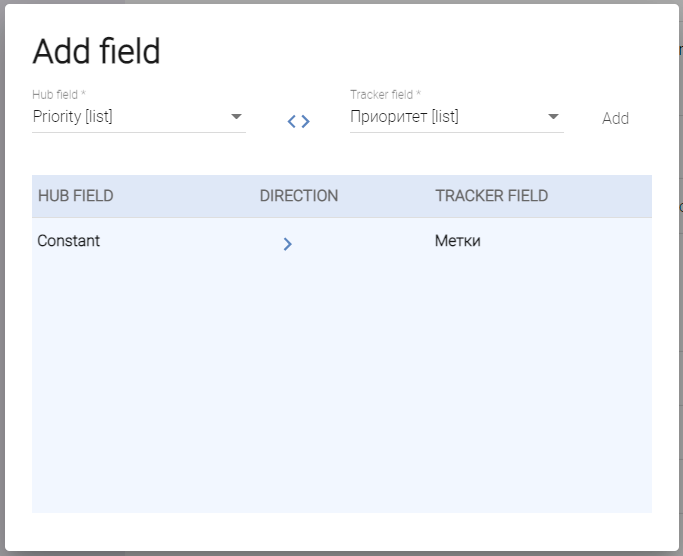The image size is (683, 556).
Task: Click the DIRECTION column header
Action: point(298,196)
